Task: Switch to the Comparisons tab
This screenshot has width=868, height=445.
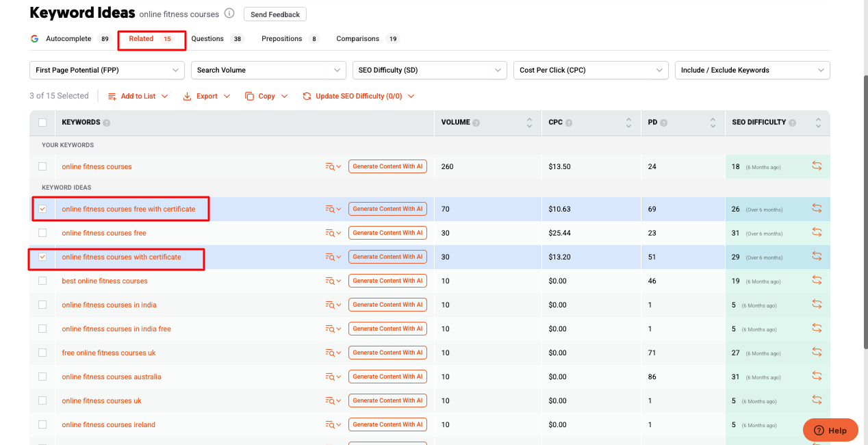Action: 368,39
